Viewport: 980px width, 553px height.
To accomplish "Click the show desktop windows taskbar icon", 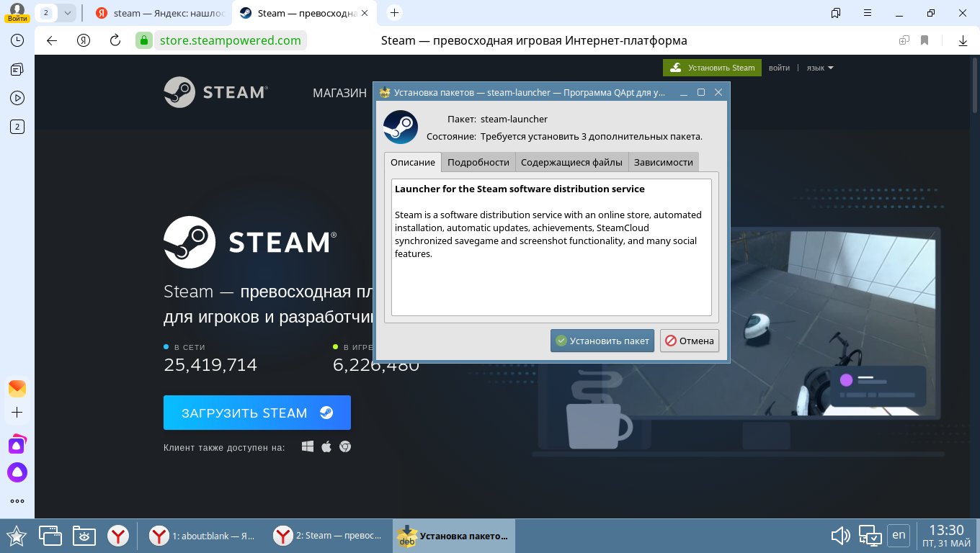I will click(x=50, y=536).
